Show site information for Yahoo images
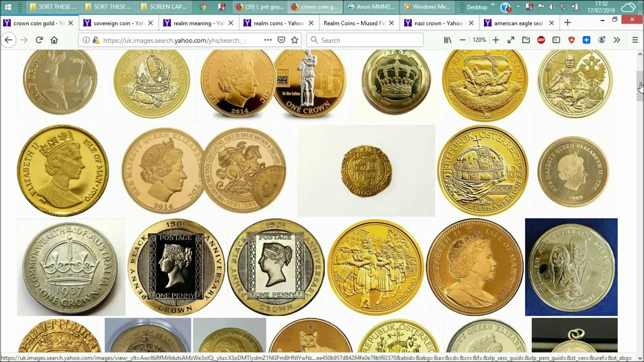This screenshot has width=644, height=362. (86, 40)
